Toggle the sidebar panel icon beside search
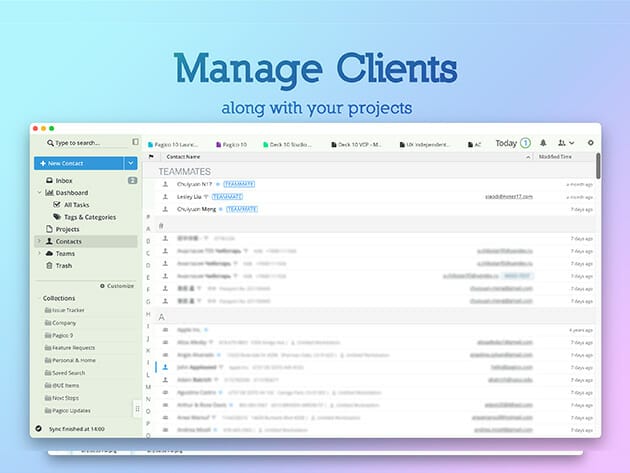Image resolution: width=630 pixels, height=473 pixels. [136, 142]
